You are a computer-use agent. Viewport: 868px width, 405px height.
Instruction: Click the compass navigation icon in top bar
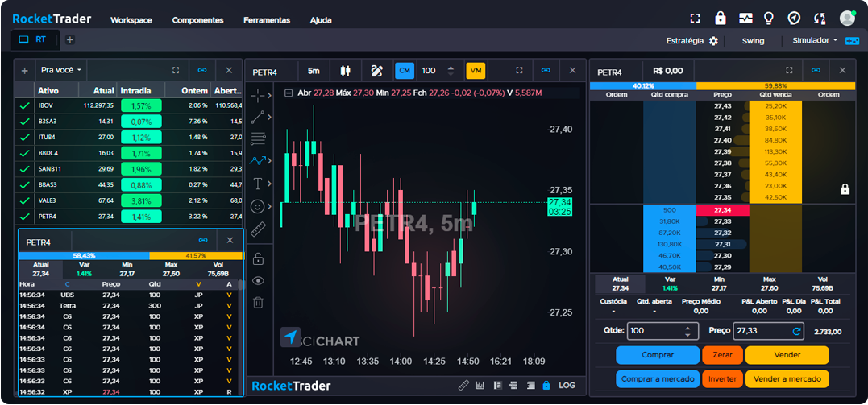(x=794, y=19)
